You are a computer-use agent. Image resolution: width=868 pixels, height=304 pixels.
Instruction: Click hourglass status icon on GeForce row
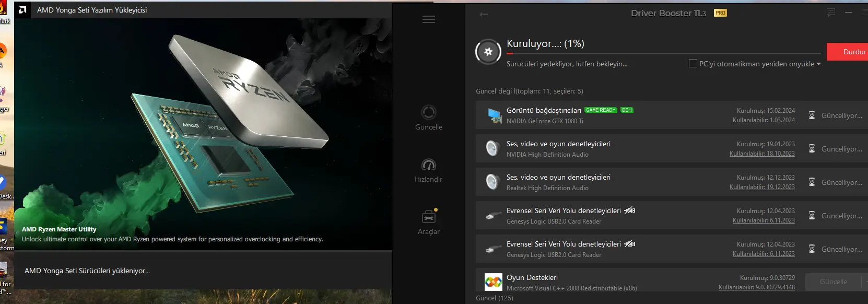pyautogui.click(x=812, y=115)
